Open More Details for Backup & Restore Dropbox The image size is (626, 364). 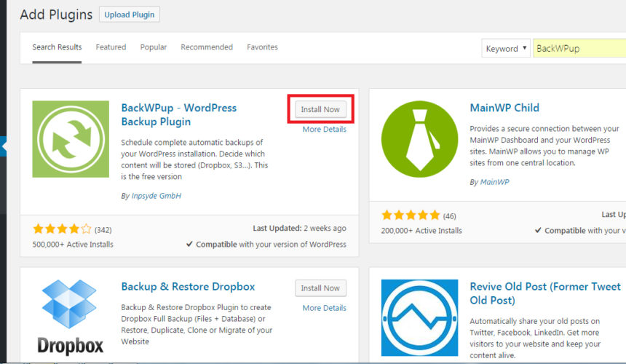324,308
